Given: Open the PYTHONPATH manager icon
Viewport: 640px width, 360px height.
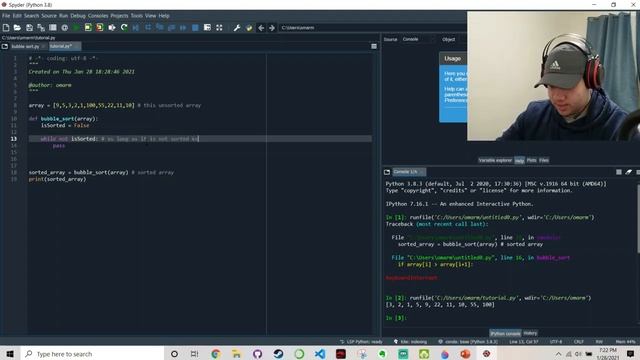Looking at the screenshot, I should (249, 27).
